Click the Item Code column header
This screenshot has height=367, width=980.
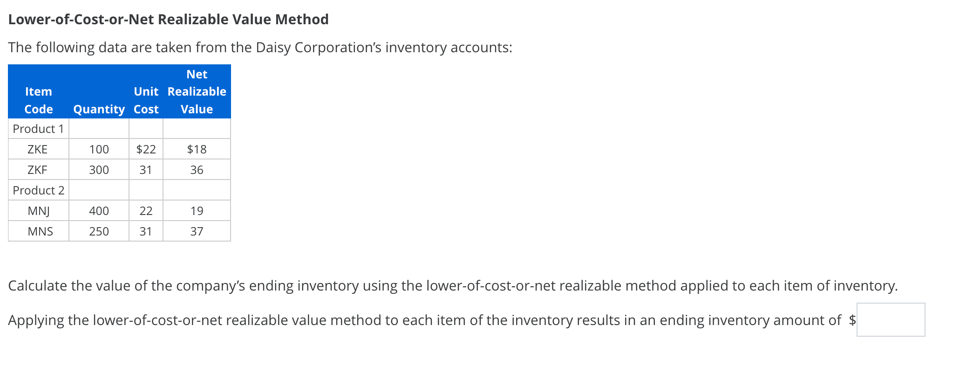pos(38,100)
